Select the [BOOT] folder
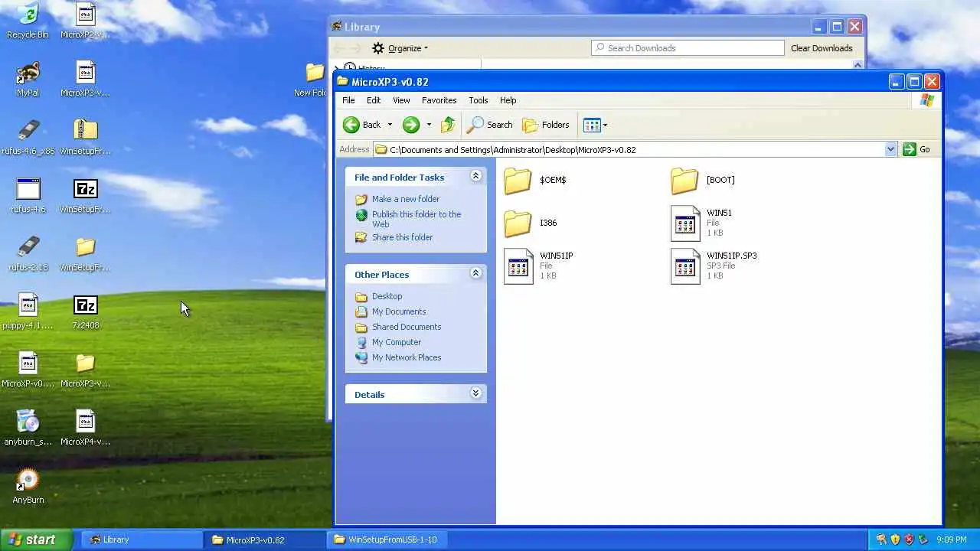Screen dimensions: 980x551 (x=703, y=181)
